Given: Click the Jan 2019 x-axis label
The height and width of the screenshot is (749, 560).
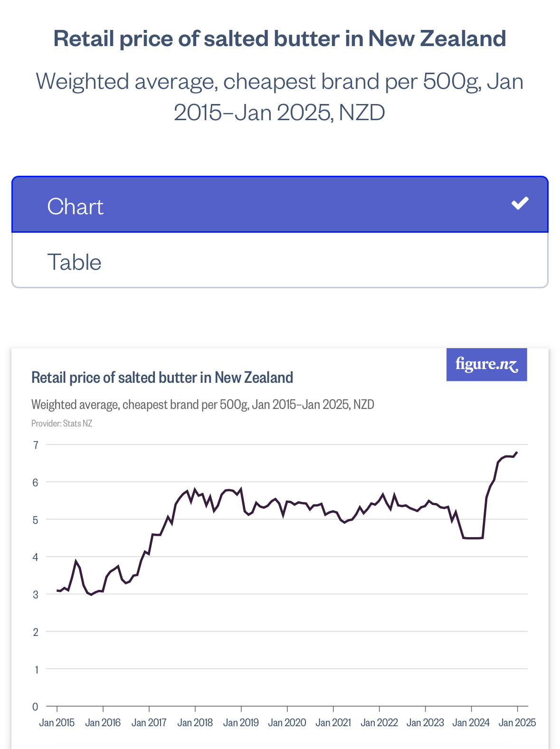Looking at the screenshot, I should pos(241,722).
